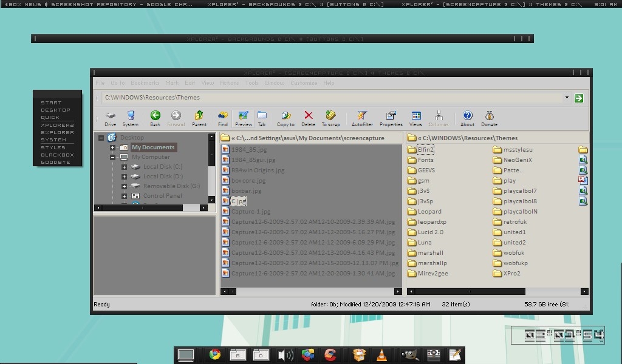The width and height of the screenshot is (622, 364).
Task: Click the green Go arrow beside address bar
Action: pos(579,98)
